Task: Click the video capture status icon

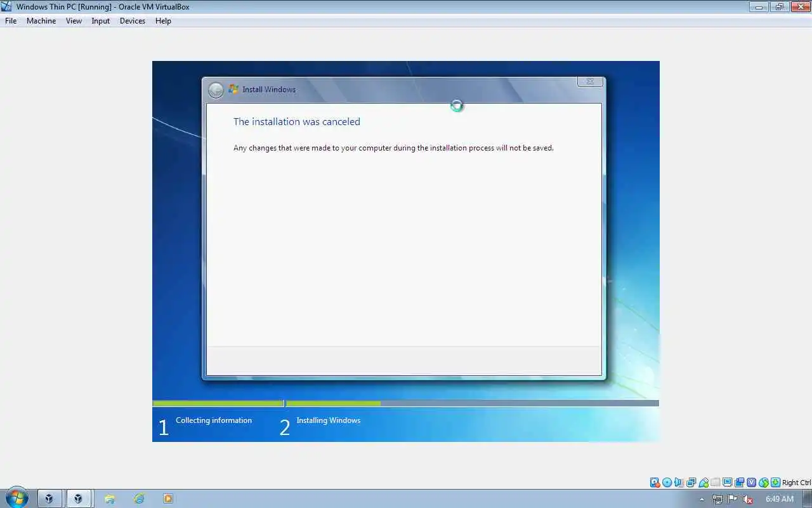Action: (739, 483)
